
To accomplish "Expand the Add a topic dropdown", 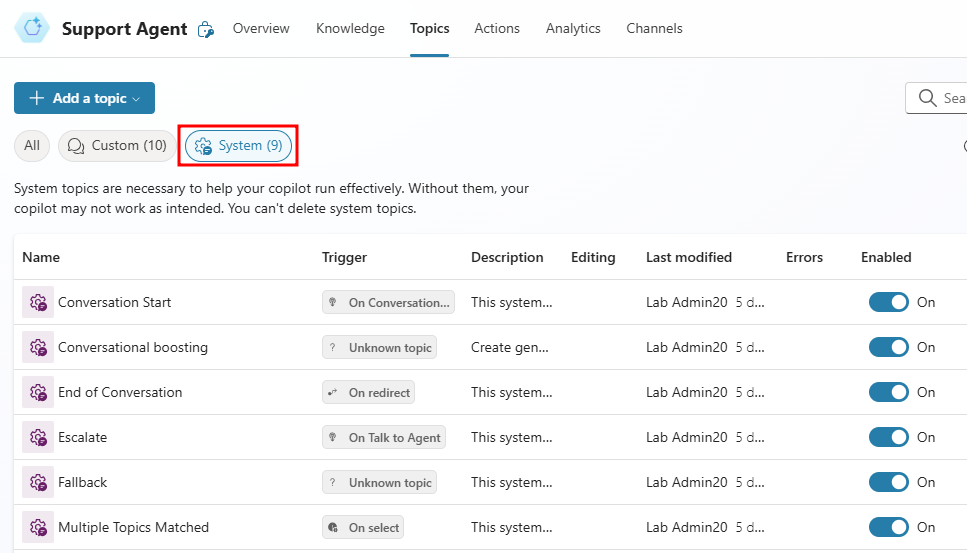I will click(84, 98).
